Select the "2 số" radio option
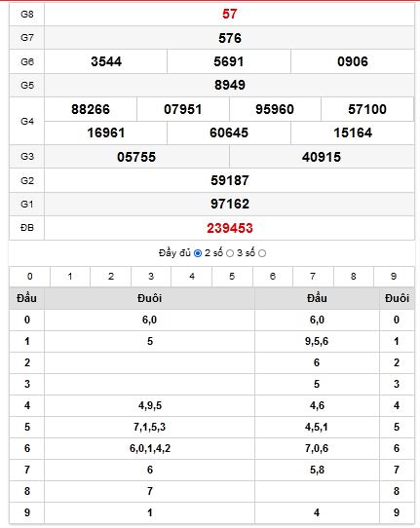 pyautogui.click(x=230, y=253)
